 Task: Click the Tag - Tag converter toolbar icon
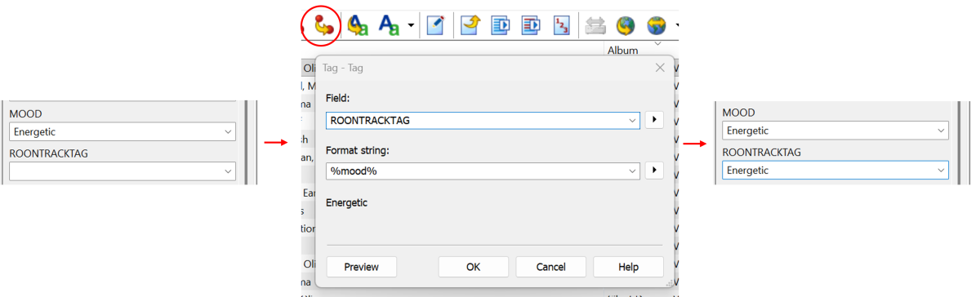pyautogui.click(x=323, y=25)
